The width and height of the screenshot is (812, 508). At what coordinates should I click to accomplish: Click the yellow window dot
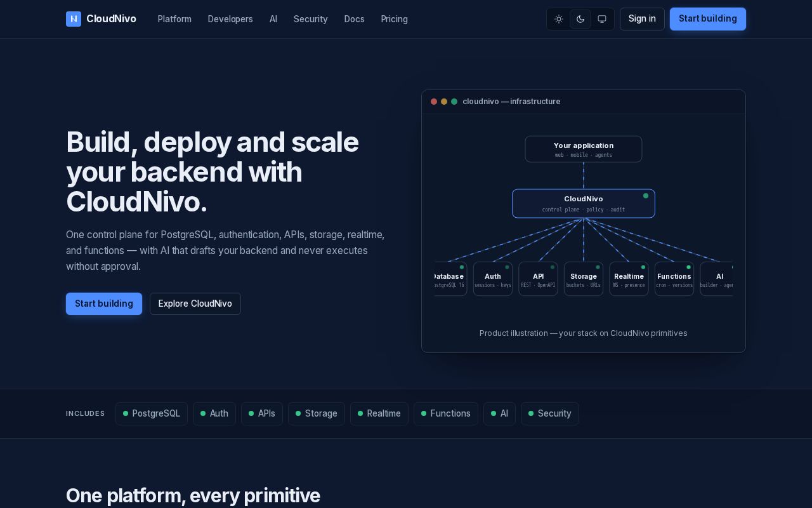(x=444, y=102)
